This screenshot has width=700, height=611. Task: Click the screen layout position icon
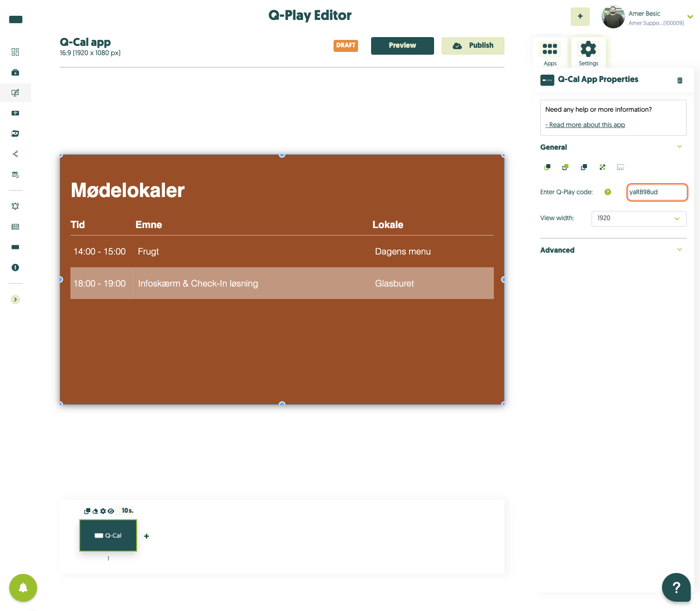(621, 167)
